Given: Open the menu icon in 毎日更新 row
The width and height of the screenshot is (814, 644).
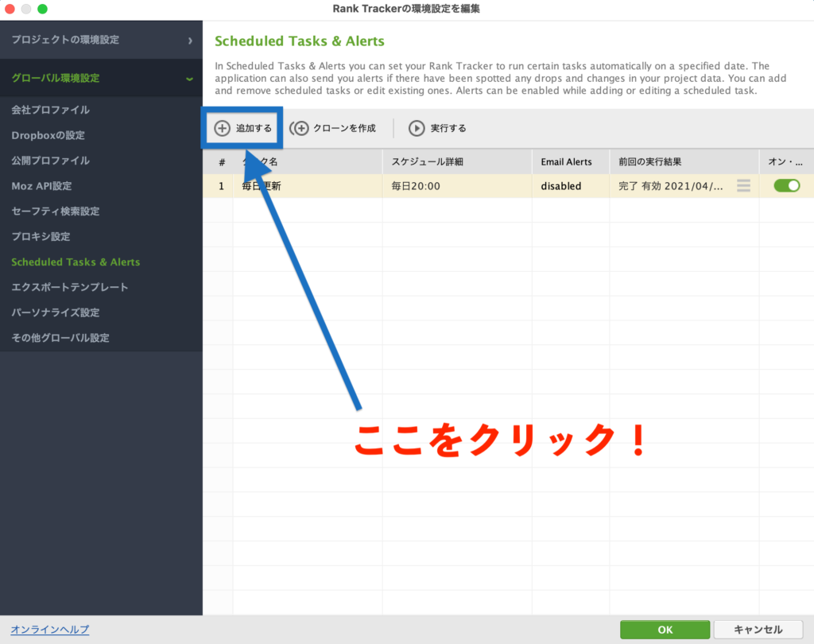Looking at the screenshot, I should click(x=743, y=186).
